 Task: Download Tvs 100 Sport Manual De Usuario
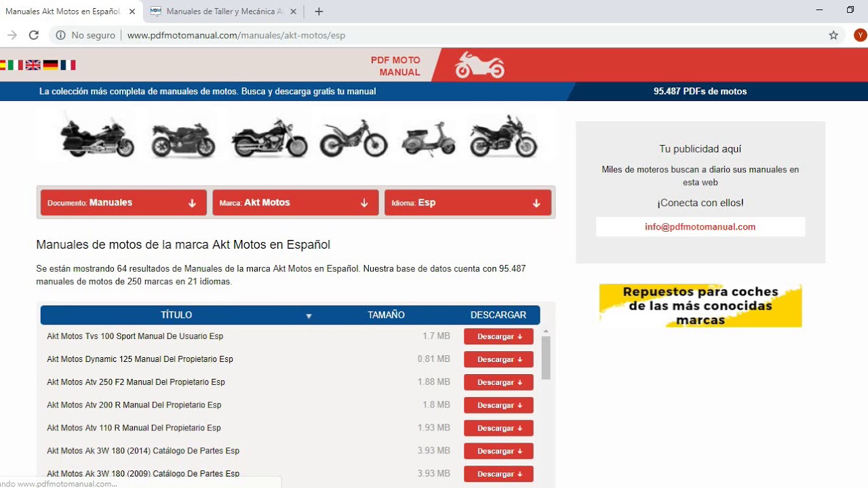498,336
